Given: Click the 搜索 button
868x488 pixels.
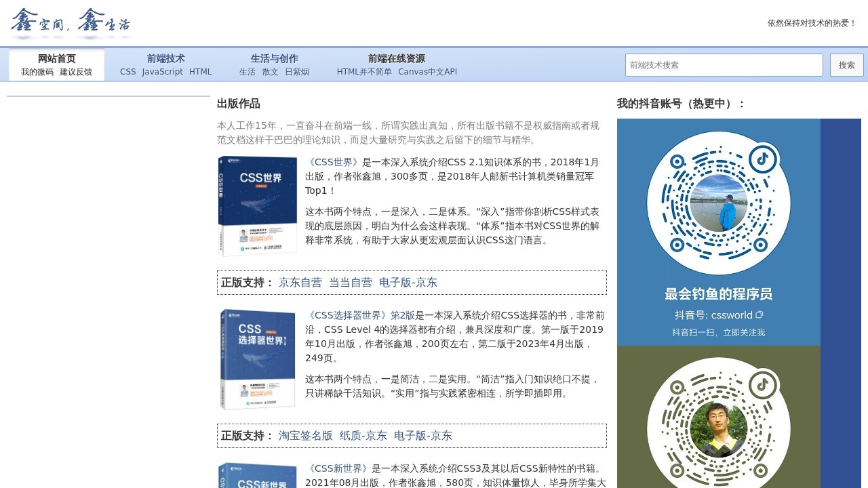Looking at the screenshot, I should pyautogui.click(x=846, y=65).
